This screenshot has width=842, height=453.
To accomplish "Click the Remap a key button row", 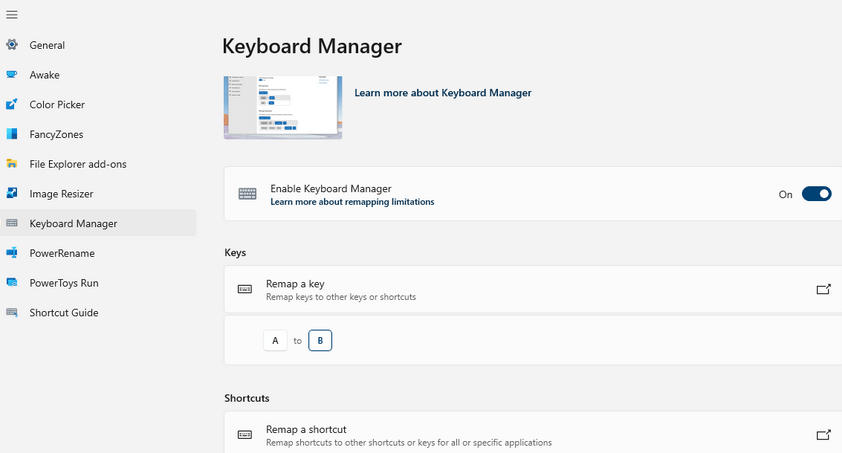I will [x=533, y=289].
